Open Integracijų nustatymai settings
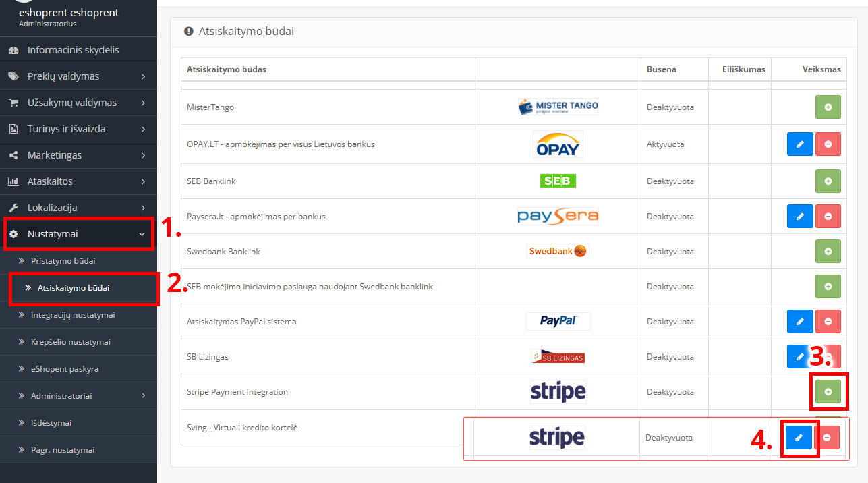 click(78, 314)
